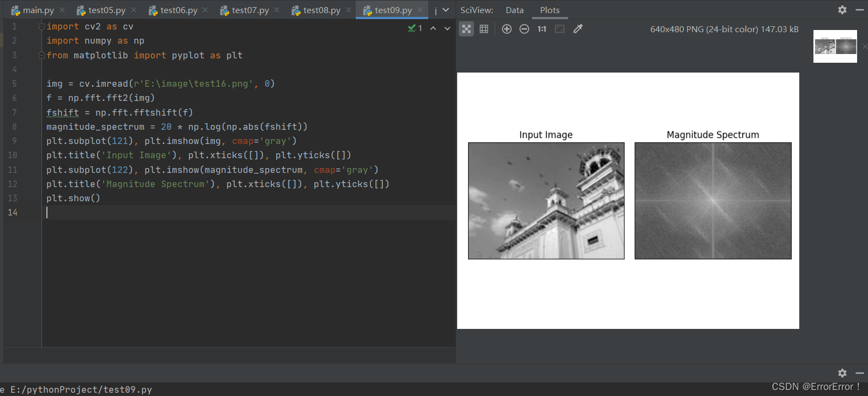Toggle the grid display icon in SciView
The height and width of the screenshot is (396, 868).
click(x=484, y=29)
